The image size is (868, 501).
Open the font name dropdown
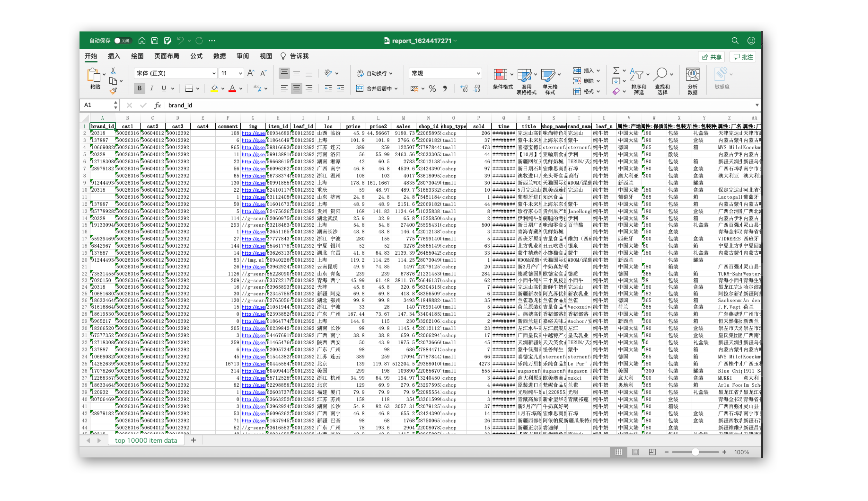[214, 73]
